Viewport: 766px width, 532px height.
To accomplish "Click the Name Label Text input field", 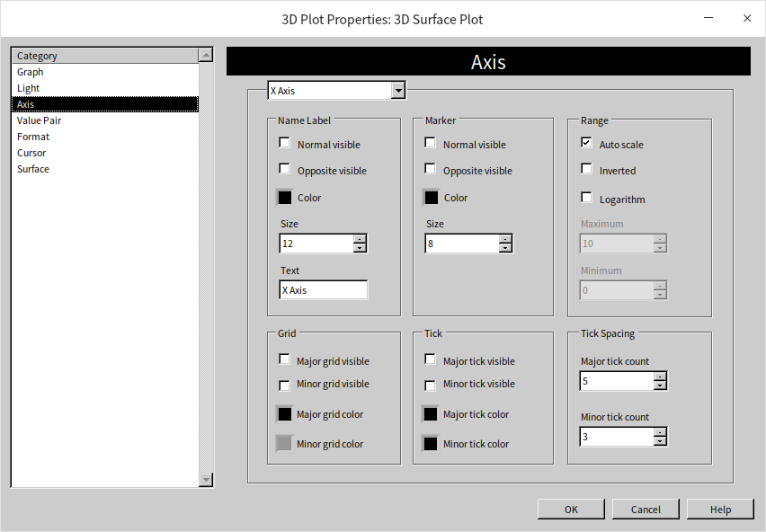I will coord(323,290).
